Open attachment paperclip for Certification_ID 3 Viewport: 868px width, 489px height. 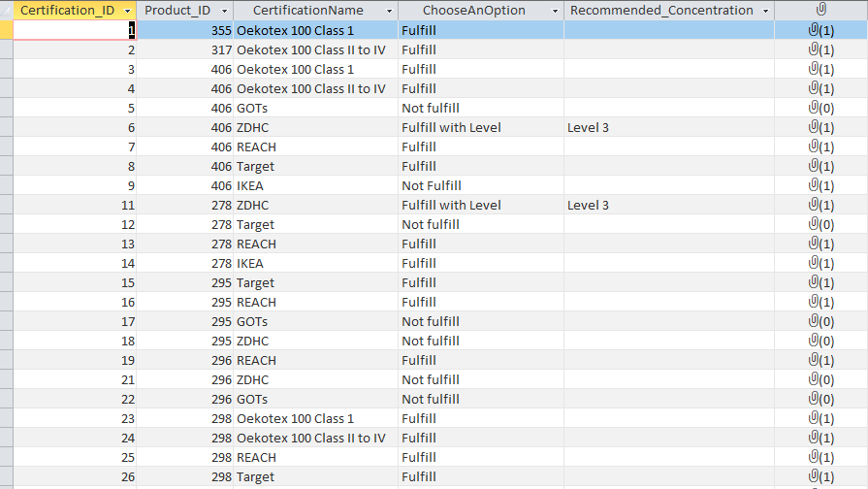(x=813, y=69)
